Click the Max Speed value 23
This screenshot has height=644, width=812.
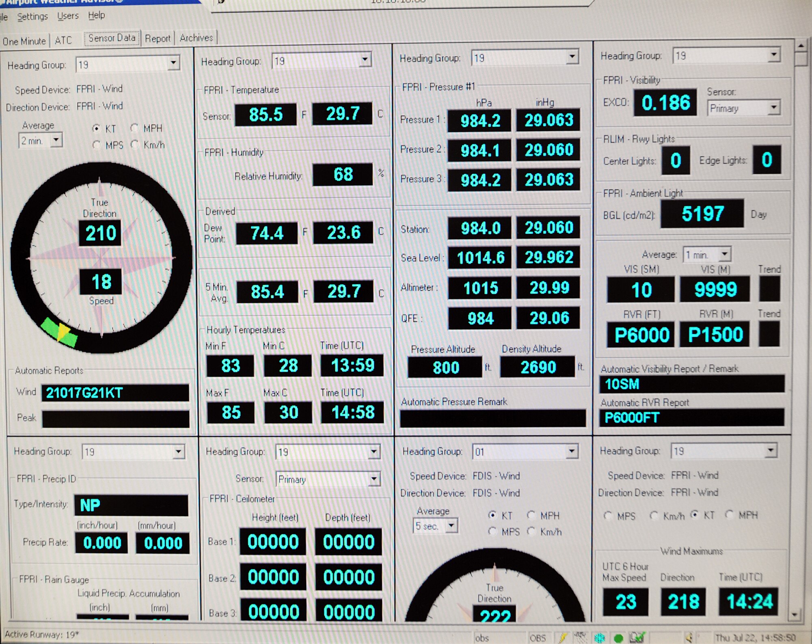[626, 602]
